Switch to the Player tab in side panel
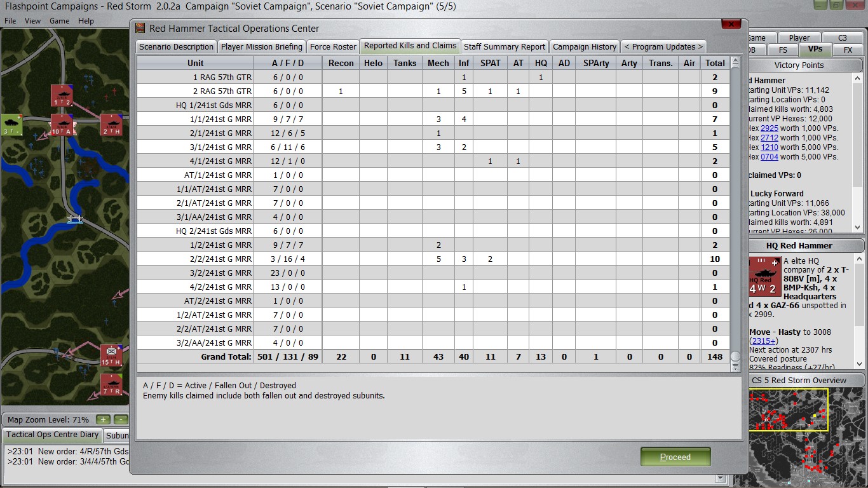Image resolution: width=868 pixels, height=488 pixels. click(799, 37)
